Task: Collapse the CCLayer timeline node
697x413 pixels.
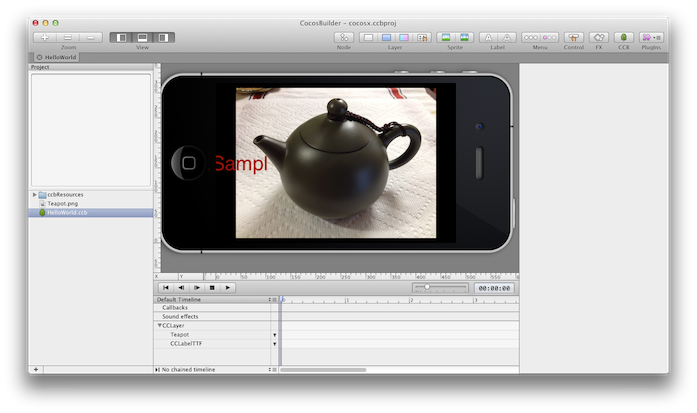Action: [x=159, y=326]
